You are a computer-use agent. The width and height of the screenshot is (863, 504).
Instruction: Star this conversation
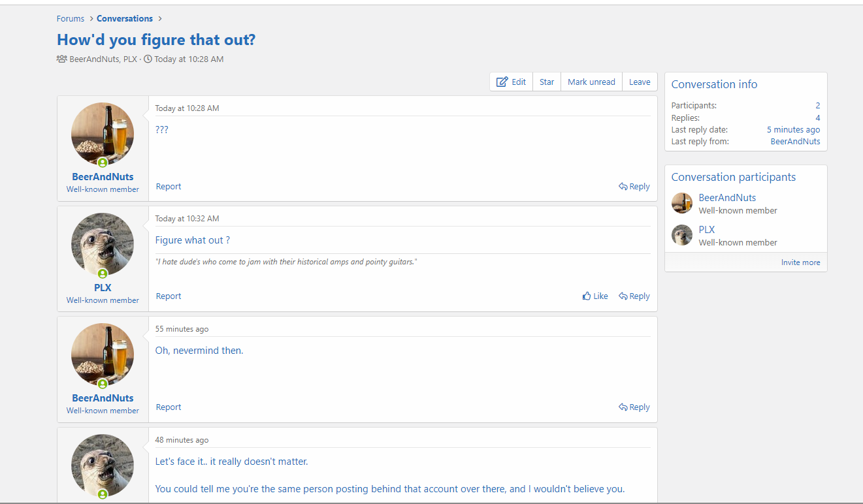click(547, 82)
